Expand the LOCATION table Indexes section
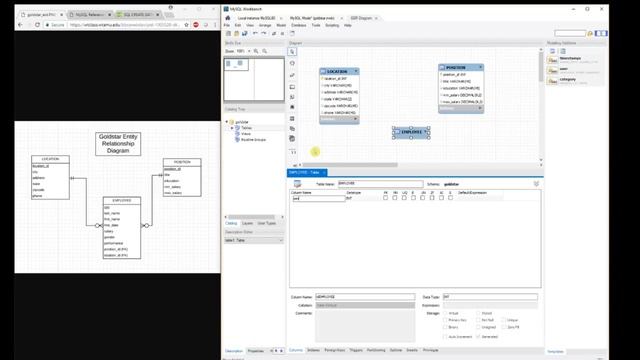The image size is (640, 360). tap(356, 119)
